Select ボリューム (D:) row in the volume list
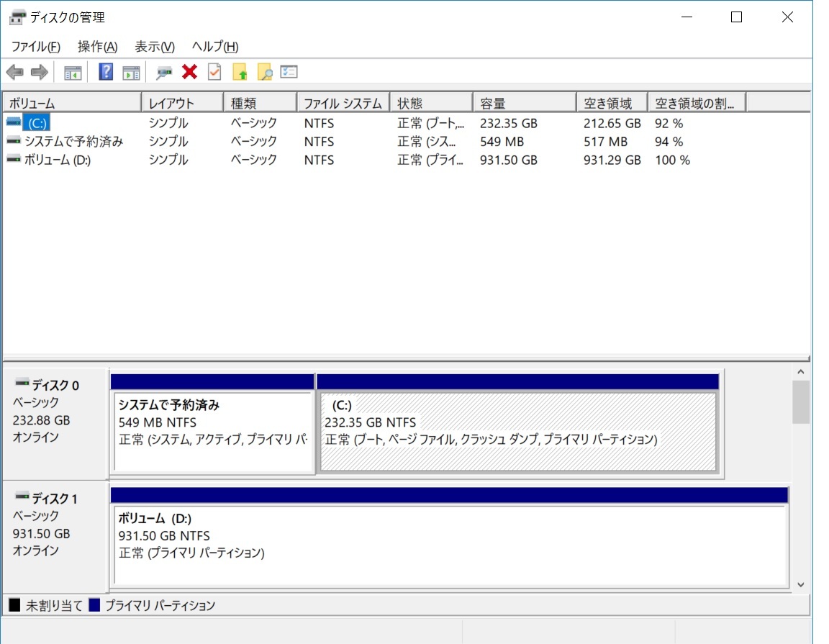 [x=58, y=160]
